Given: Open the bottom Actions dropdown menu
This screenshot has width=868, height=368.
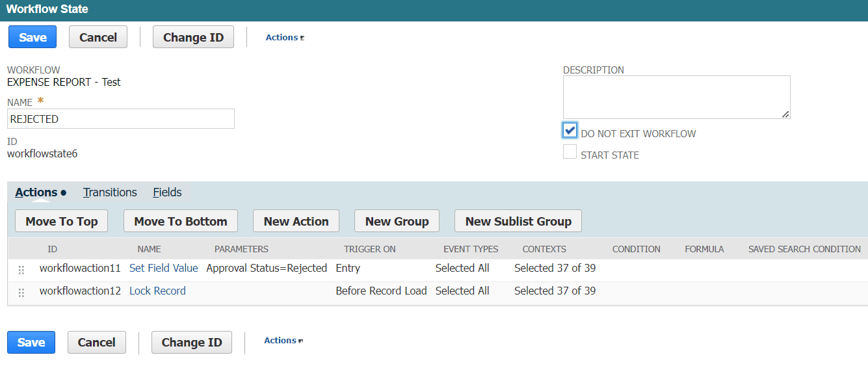Looking at the screenshot, I should pyautogui.click(x=283, y=341).
